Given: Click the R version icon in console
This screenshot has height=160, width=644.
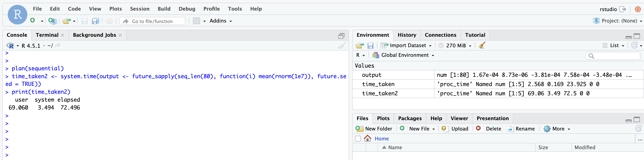Looking at the screenshot, I should coord(10,46).
